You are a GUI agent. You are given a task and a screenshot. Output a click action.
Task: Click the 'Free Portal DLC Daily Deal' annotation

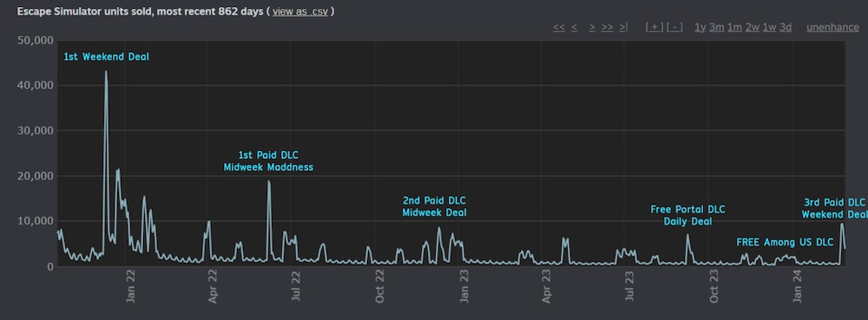(x=687, y=216)
